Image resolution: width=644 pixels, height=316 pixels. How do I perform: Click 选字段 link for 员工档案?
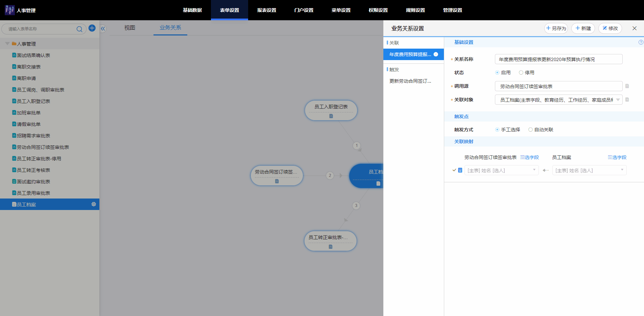tap(617, 157)
